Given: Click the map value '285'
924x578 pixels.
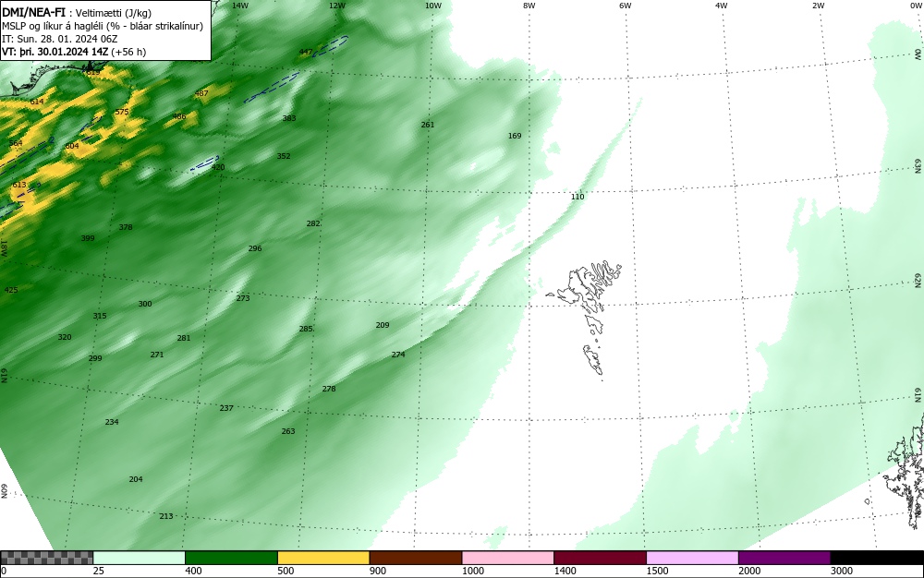Looking at the screenshot, I should click(x=306, y=329).
